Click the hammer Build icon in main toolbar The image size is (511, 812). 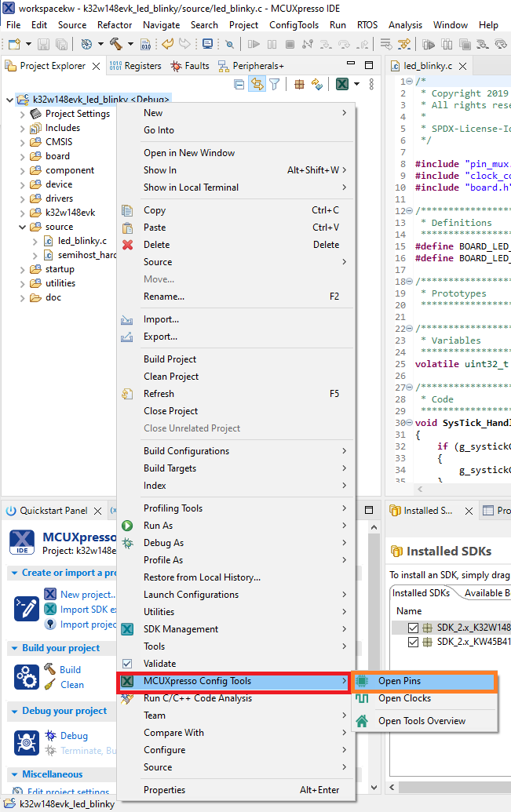[115, 45]
